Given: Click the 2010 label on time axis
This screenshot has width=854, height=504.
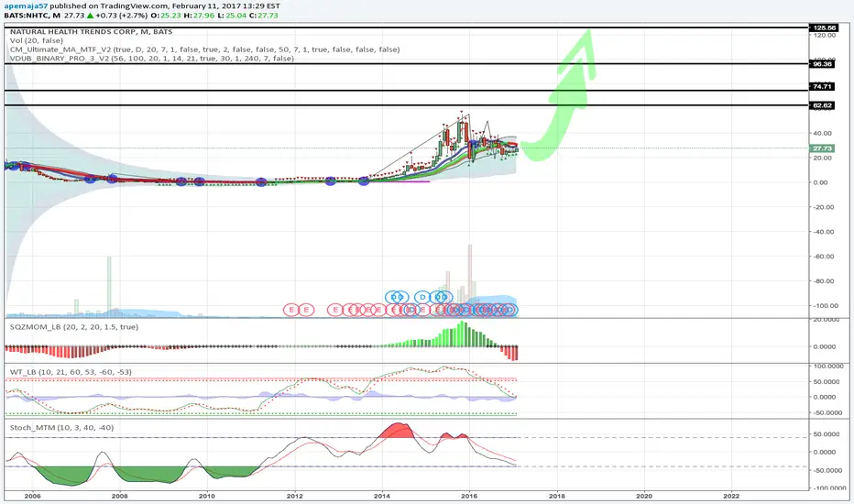Looking at the screenshot, I should pos(206,496).
